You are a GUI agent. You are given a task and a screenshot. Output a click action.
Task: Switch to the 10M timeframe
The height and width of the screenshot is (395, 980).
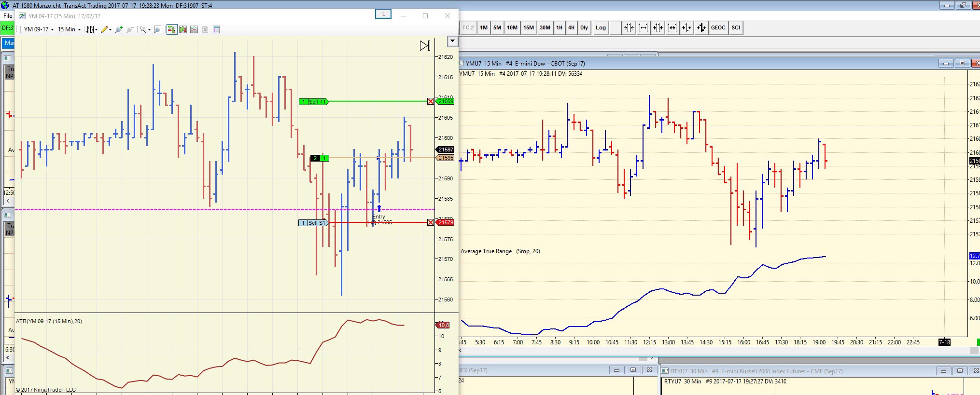[x=512, y=27]
